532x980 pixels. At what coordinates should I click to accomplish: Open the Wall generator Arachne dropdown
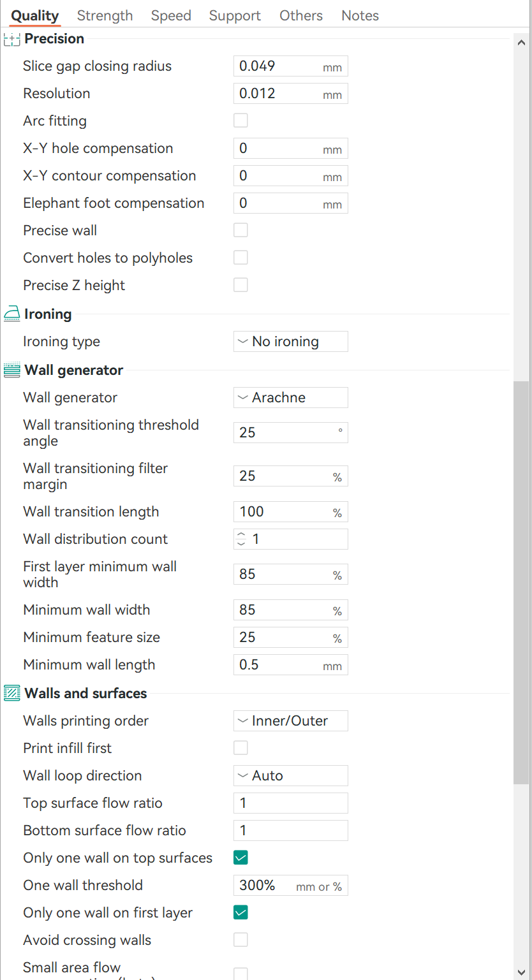point(291,398)
